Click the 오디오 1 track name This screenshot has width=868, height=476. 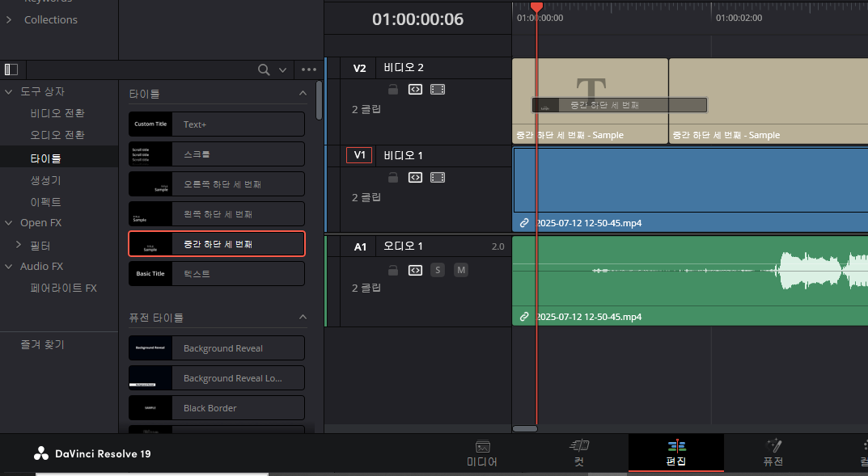click(x=403, y=246)
